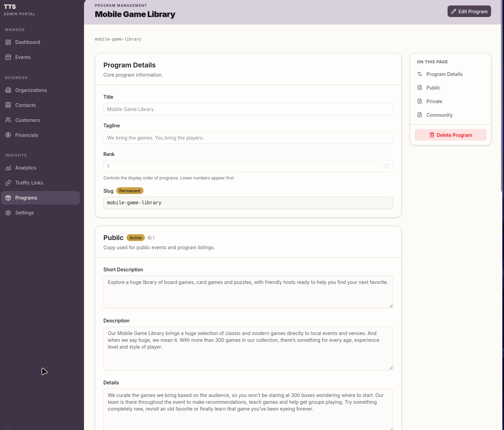Click the pencil icon on Edit Program
The height and width of the screenshot is (430, 504).
click(x=454, y=12)
